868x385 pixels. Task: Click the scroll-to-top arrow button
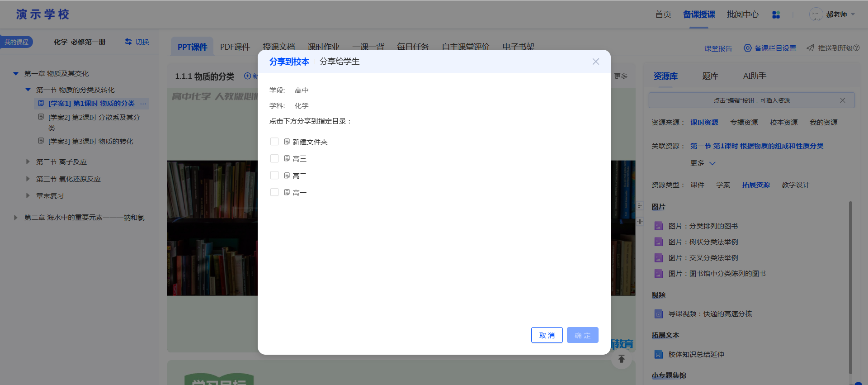622,359
